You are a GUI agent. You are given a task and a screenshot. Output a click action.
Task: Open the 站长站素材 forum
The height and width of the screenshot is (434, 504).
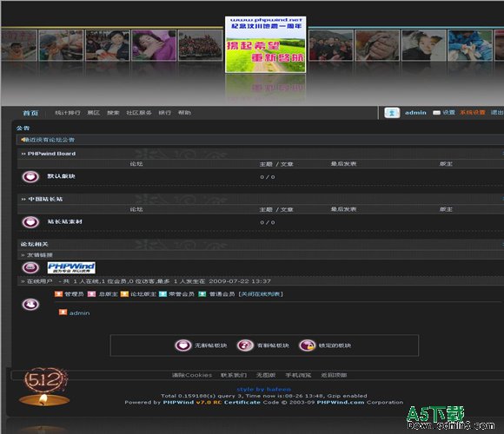pos(64,222)
